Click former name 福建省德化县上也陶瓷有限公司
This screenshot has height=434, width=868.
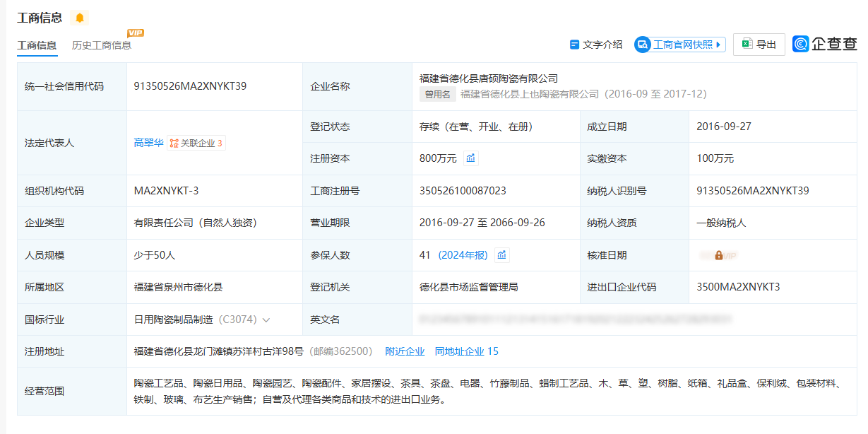click(530, 94)
